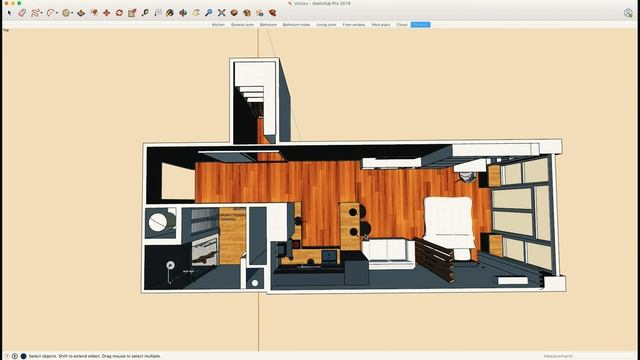Switch to the Living room scene tab
This screenshot has width=640, height=360.
coord(327,25)
